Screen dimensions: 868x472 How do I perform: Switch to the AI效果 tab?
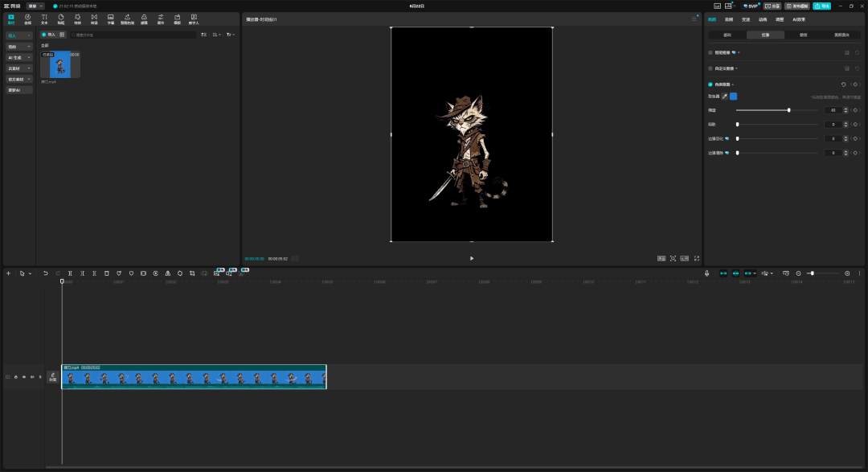tap(799, 19)
